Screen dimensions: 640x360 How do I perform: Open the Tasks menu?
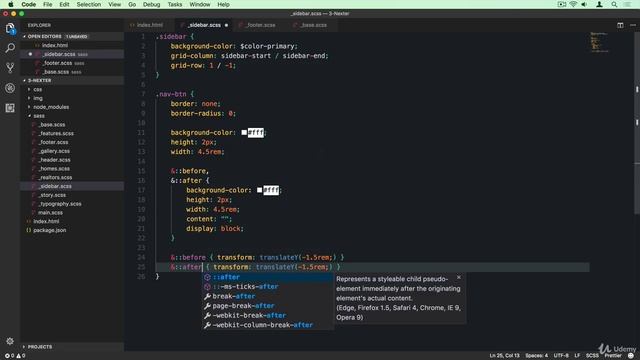pyautogui.click(x=175, y=4)
